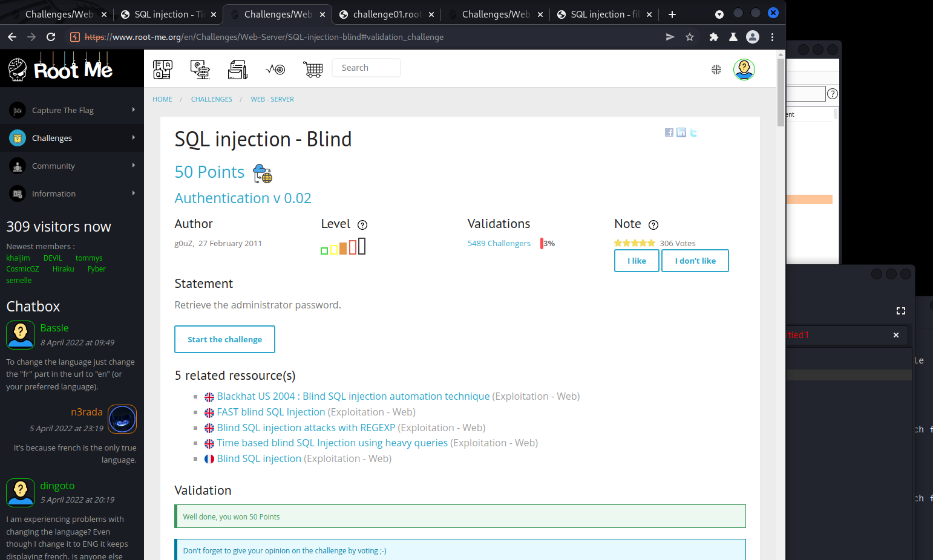Click the CHALLENGES breadcrumb
Screen dimensions: 933x560
(x=212, y=99)
